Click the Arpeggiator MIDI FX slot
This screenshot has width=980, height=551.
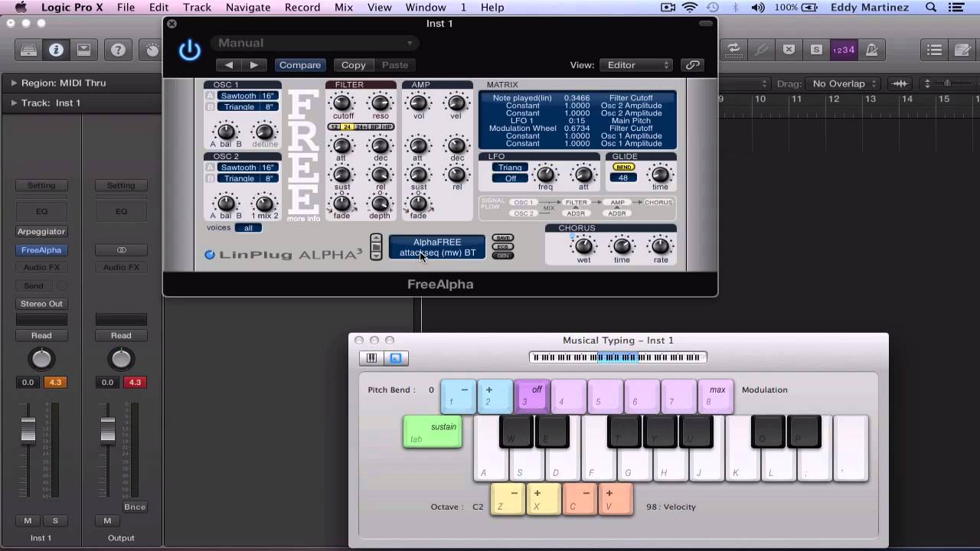(41, 231)
